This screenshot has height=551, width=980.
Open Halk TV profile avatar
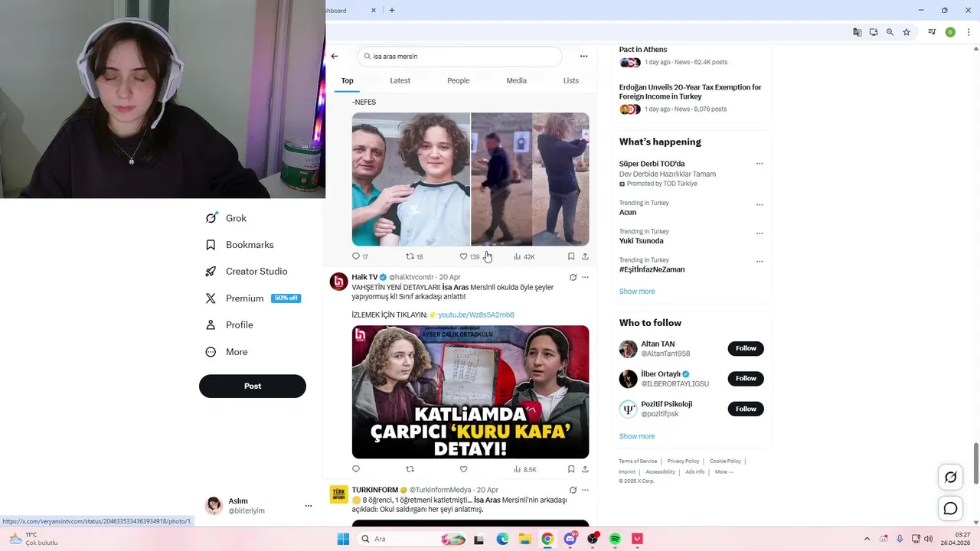pos(338,282)
